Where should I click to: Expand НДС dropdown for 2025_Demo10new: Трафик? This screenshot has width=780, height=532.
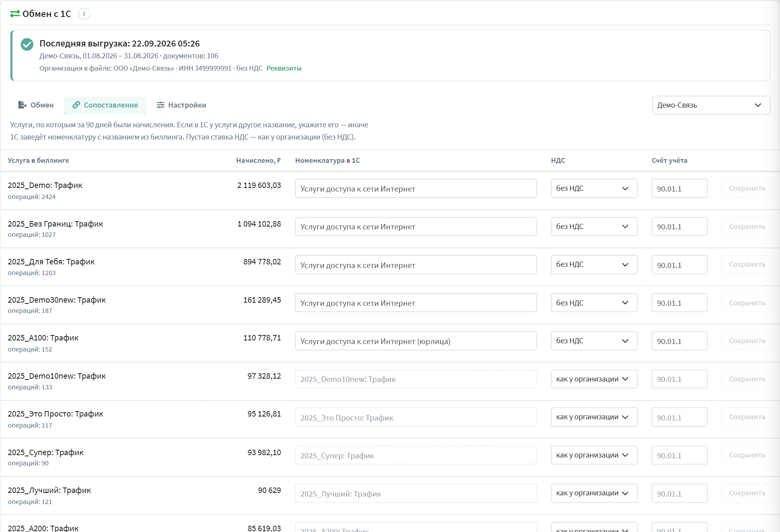(594, 379)
